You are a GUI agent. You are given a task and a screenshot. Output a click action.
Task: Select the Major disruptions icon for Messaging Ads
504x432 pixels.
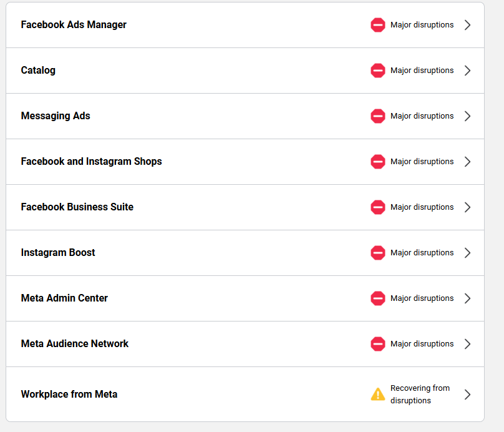pos(378,116)
